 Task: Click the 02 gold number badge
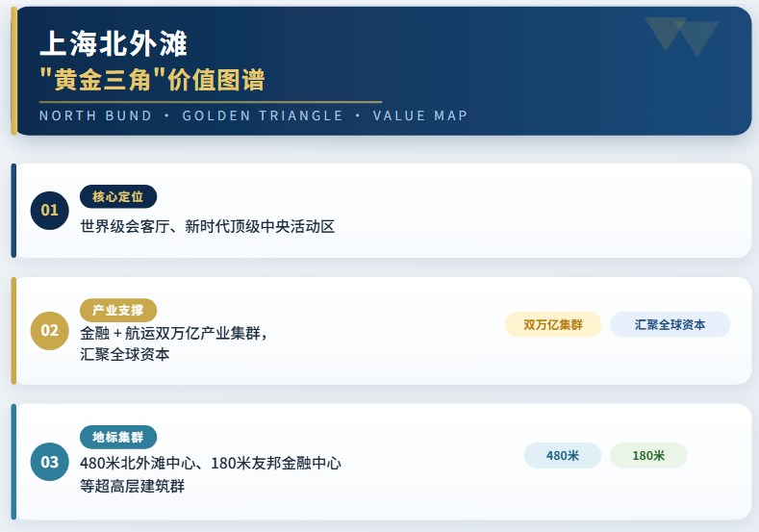click(x=49, y=331)
